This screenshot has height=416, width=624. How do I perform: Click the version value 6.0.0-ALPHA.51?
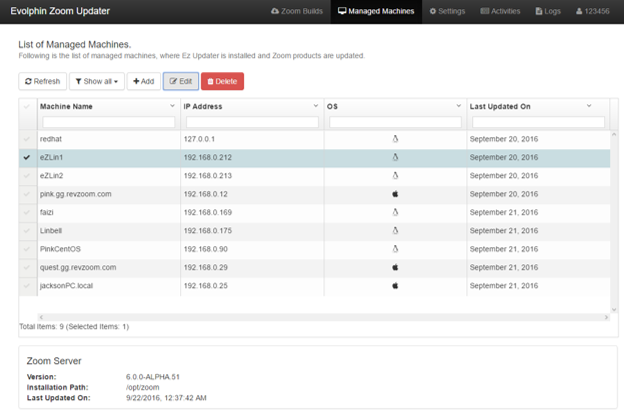tap(153, 377)
